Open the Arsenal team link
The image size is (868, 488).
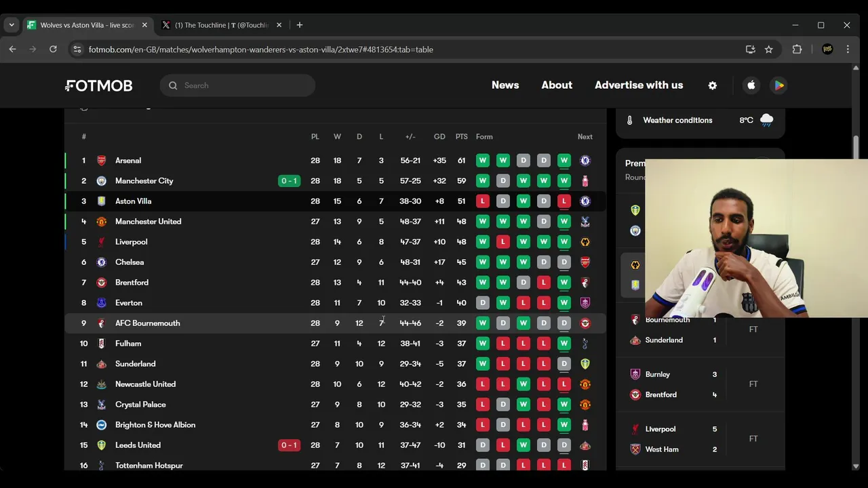tap(128, 161)
